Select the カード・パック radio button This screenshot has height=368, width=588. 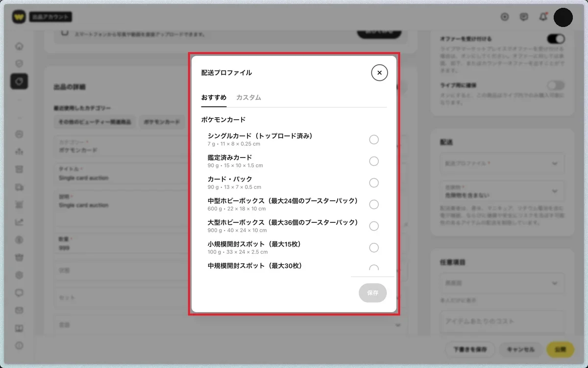[374, 183]
